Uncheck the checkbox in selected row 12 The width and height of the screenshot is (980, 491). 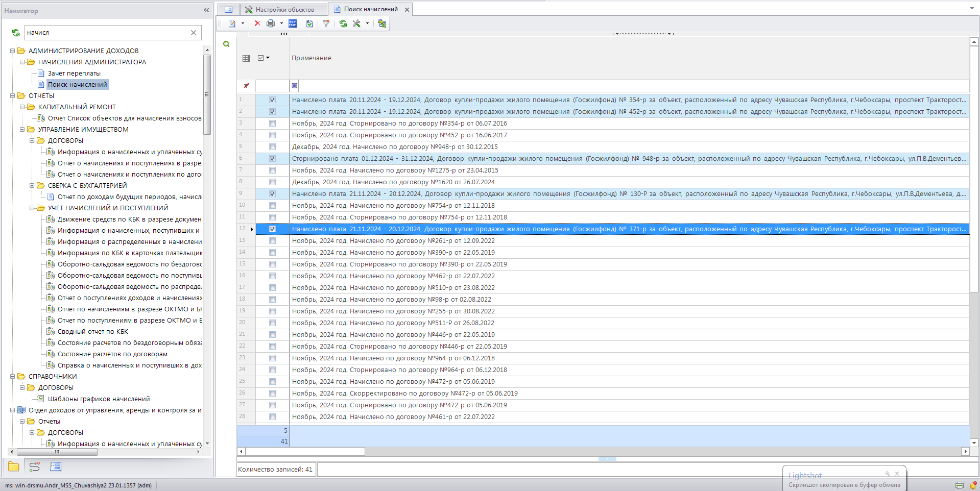272,229
